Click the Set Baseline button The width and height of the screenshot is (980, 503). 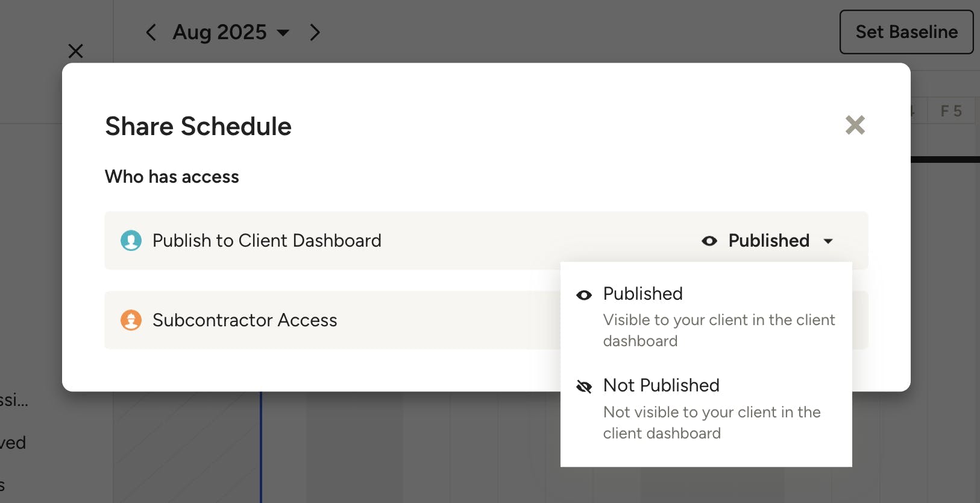tap(906, 32)
